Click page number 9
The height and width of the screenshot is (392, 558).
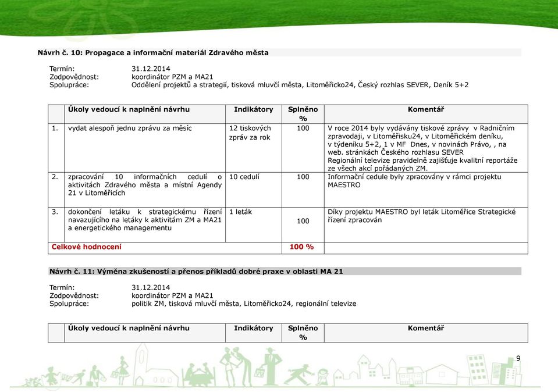coord(518,359)
